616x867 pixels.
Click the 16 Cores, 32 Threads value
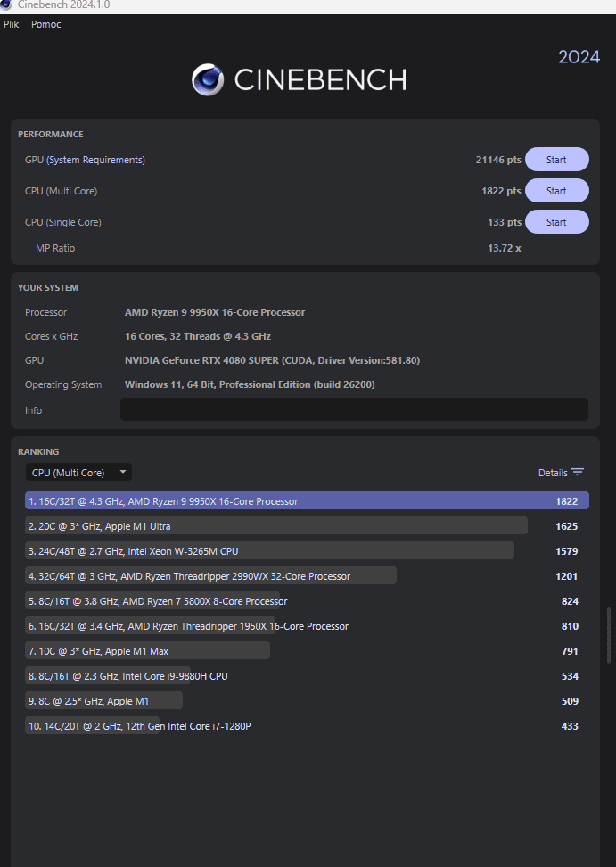click(198, 336)
